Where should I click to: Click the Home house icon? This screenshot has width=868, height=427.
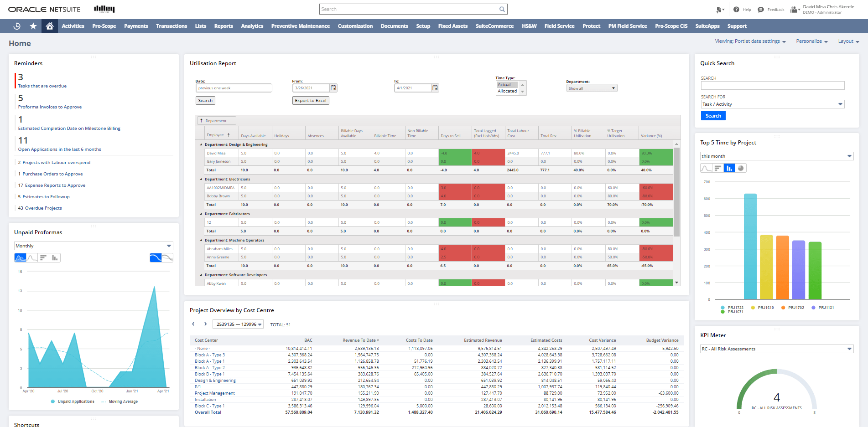point(49,26)
